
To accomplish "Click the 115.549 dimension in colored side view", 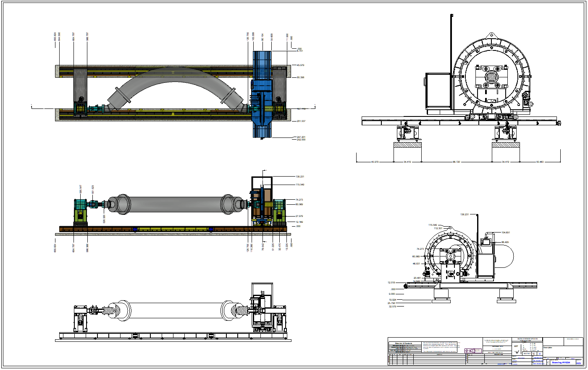I will click(x=299, y=185).
